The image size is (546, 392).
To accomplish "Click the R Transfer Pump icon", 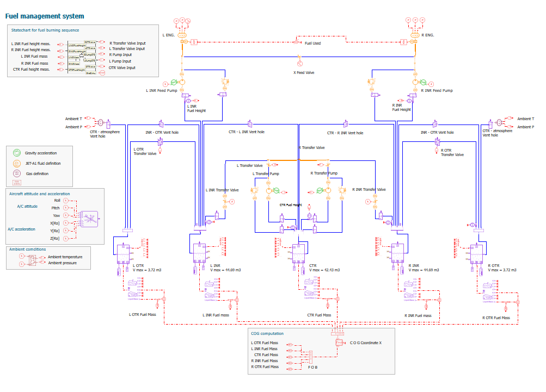I will pos(328,190).
